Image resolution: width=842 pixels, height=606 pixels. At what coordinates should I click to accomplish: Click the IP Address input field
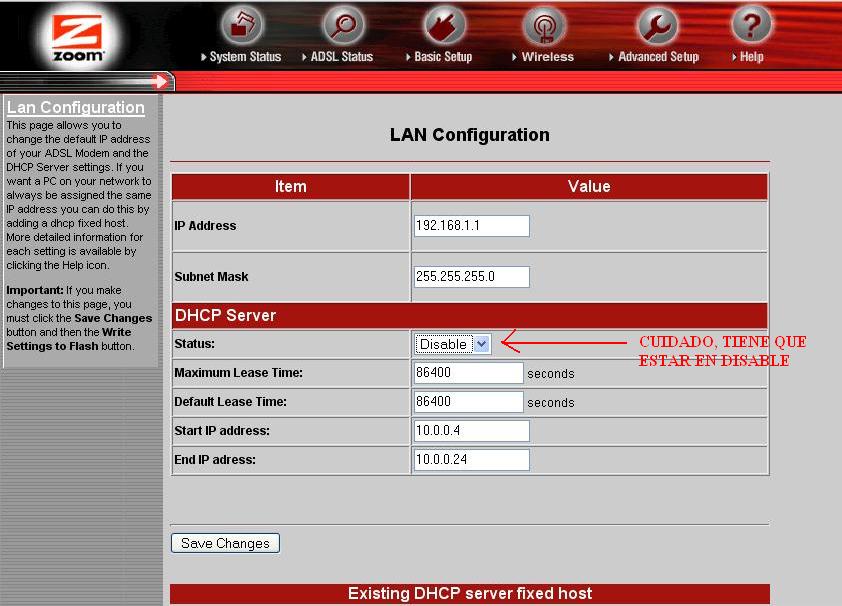[x=471, y=225]
